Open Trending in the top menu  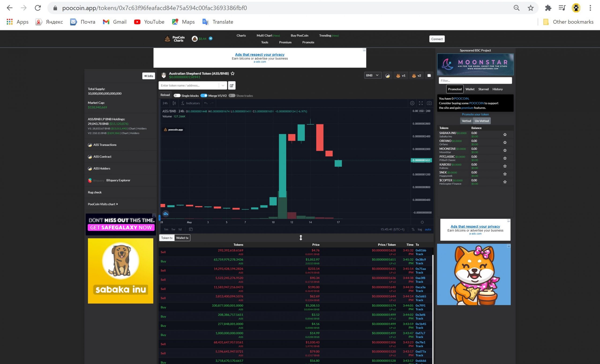(329, 36)
